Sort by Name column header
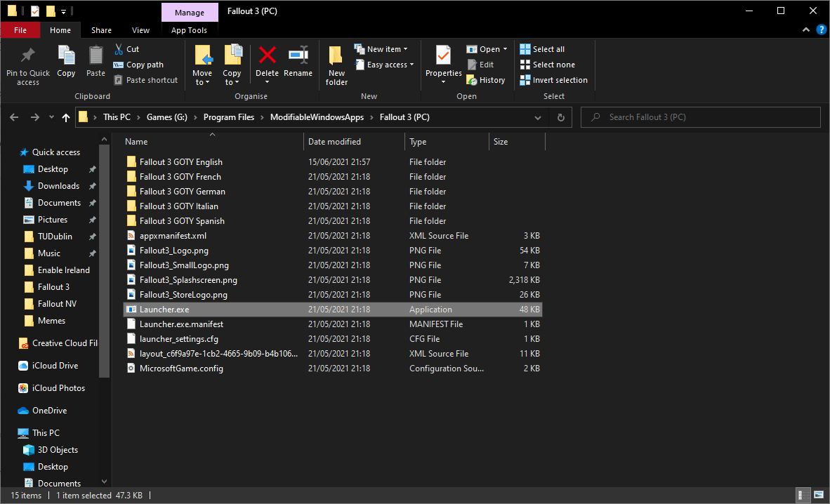The image size is (830, 504). point(212,142)
